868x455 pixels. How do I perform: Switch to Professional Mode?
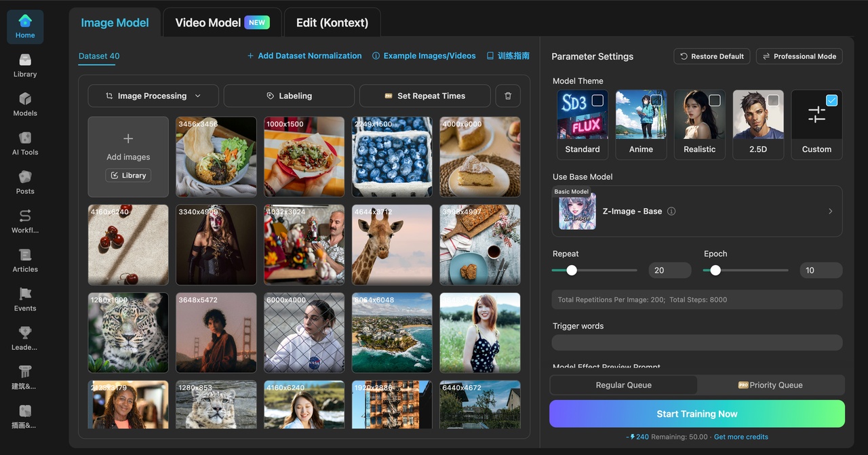tap(799, 56)
